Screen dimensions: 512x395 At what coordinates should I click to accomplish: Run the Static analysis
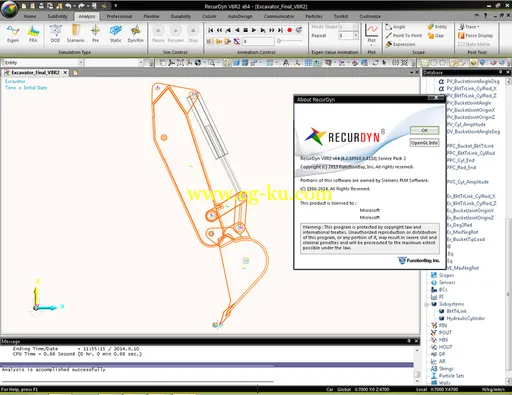coord(116,33)
